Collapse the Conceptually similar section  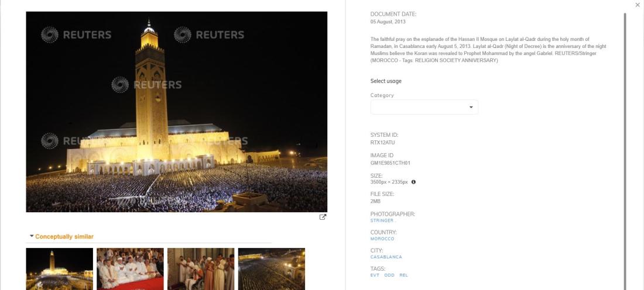(x=32, y=236)
